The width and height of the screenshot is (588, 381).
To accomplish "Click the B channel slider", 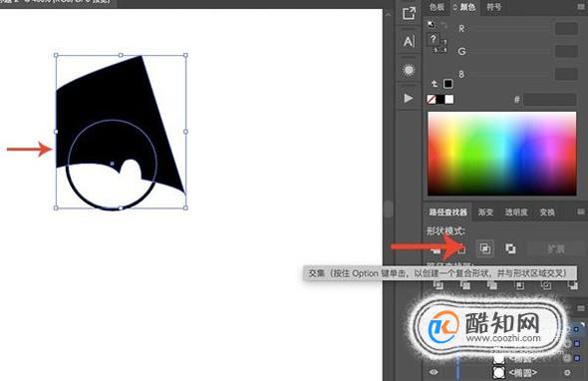I will tap(509, 75).
